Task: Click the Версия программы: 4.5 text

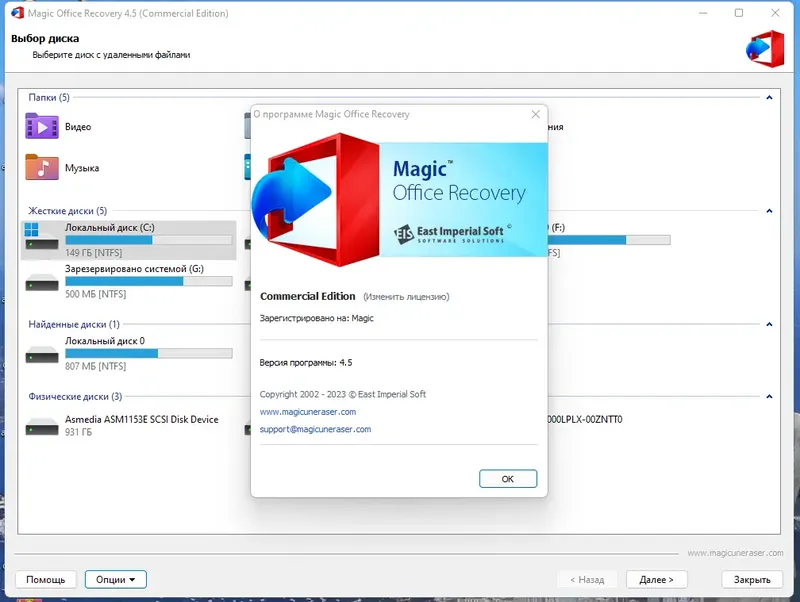Action: 306,363
